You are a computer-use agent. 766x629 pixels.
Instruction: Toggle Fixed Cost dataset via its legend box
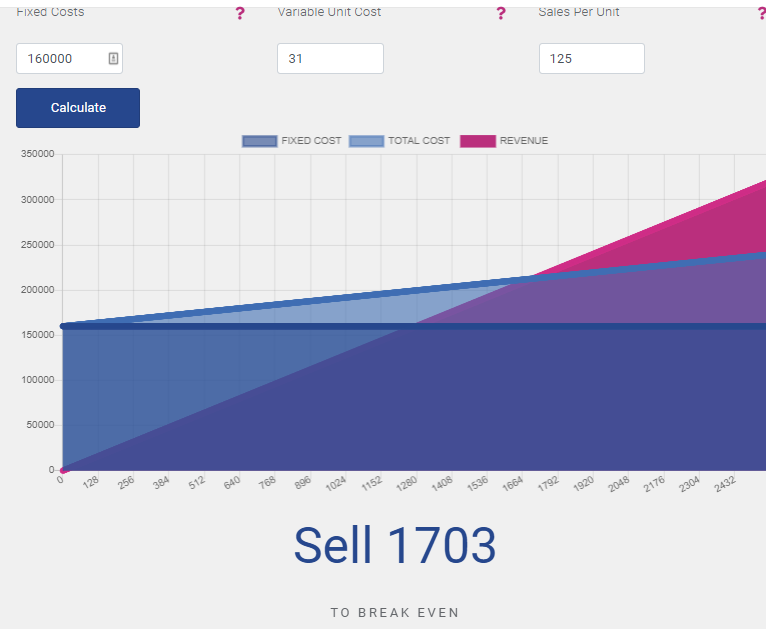(259, 141)
